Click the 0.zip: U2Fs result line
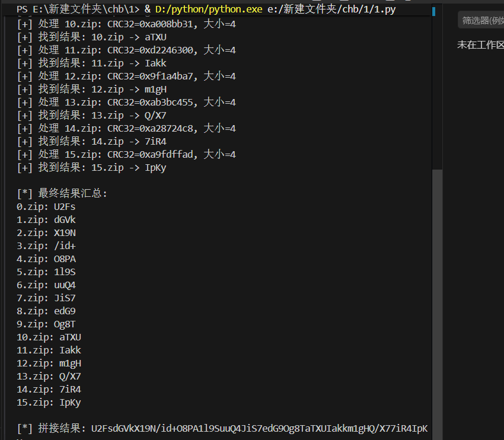Screen dimensions: 504x440 [x=44, y=206]
